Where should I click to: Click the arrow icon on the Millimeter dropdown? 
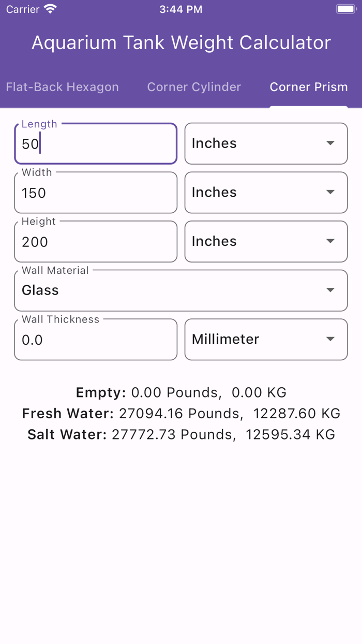click(x=330, y=339)
